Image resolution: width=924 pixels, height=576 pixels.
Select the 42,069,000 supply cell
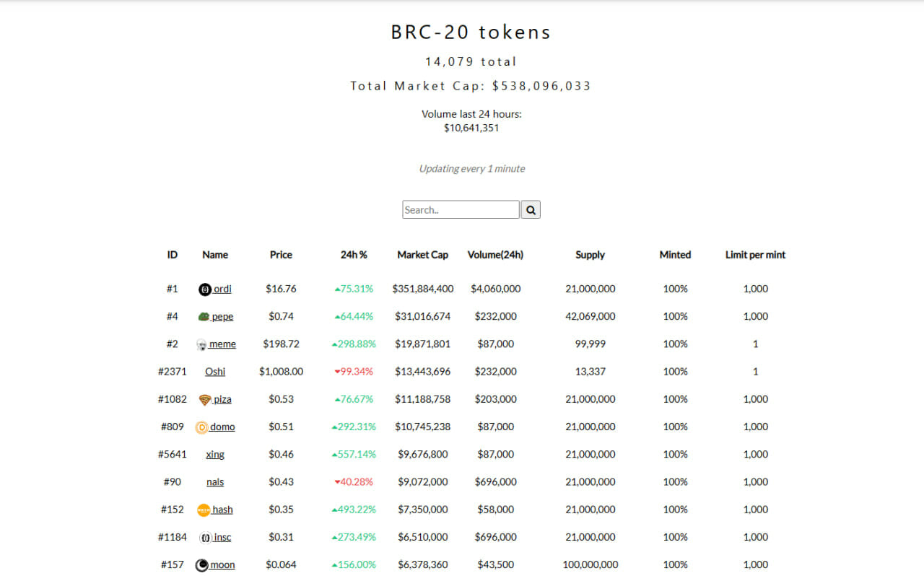pos(590,316)
